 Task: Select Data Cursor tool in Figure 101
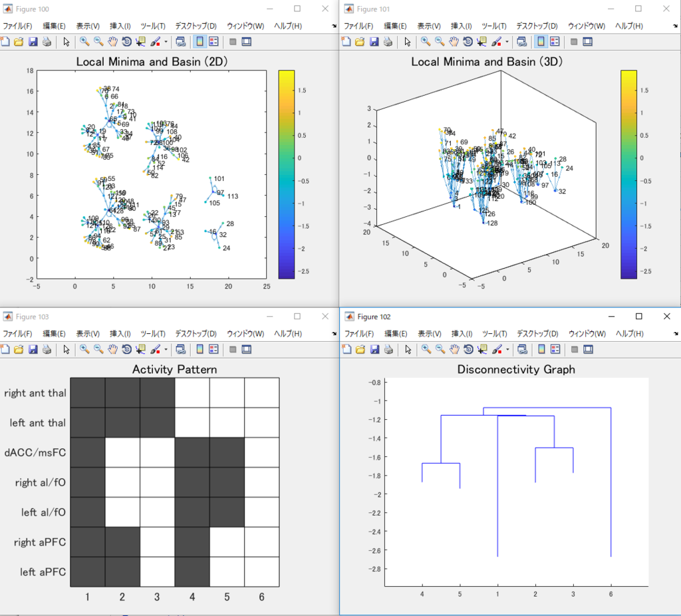point(481,42)
